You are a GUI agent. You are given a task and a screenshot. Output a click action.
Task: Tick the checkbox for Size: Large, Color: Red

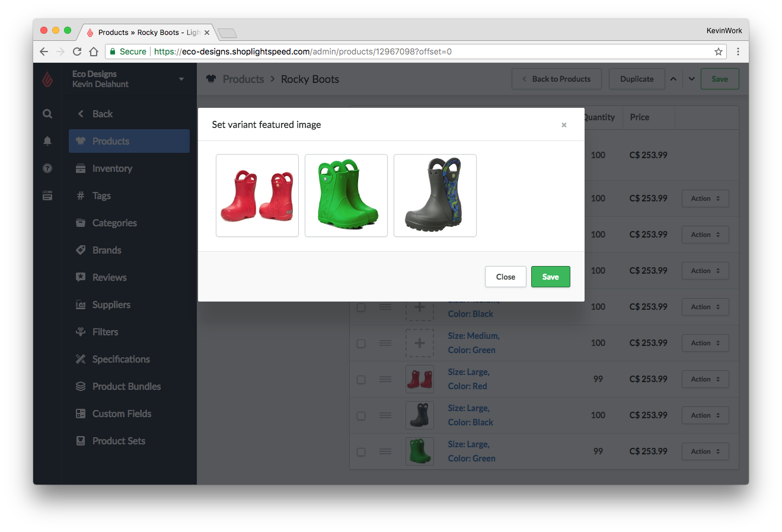[x=361, y=380]
